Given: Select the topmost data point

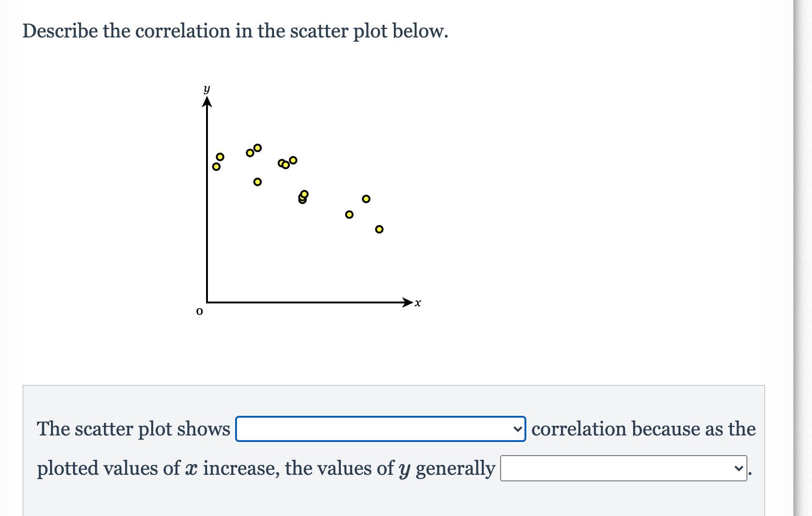Looking at the screenshot, I should click(258, 148).
